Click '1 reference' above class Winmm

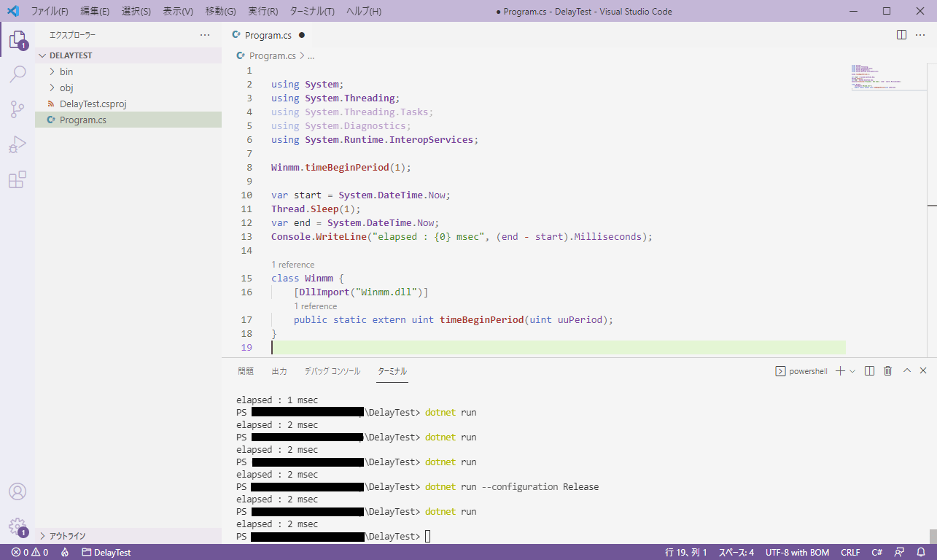pos(292,264)
